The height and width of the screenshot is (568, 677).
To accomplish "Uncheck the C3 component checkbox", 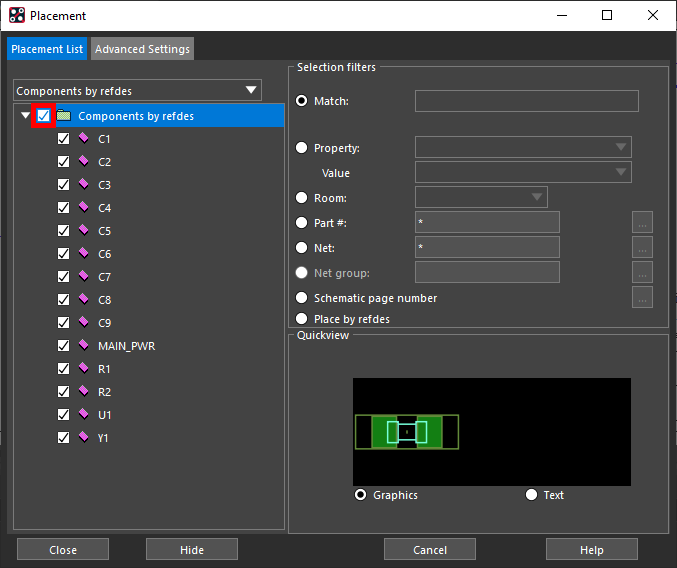I will pyautogui.click(x=63, y=184).
